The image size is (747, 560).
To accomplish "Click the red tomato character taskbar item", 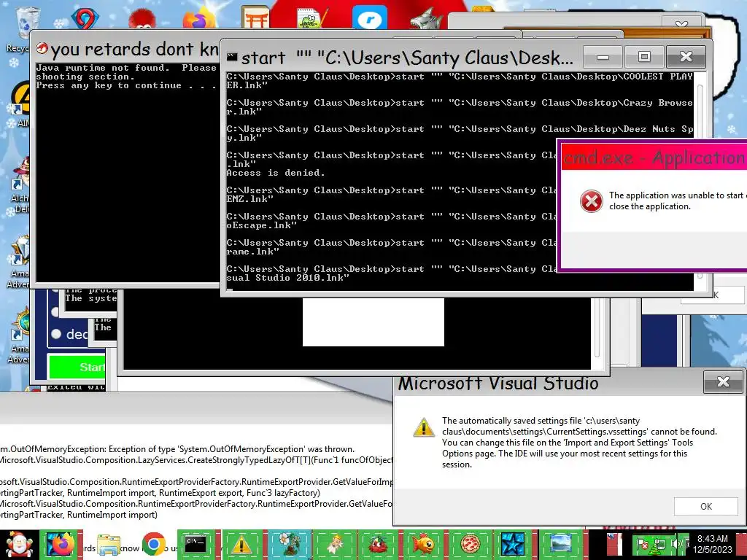I will [x=379, y=544].
